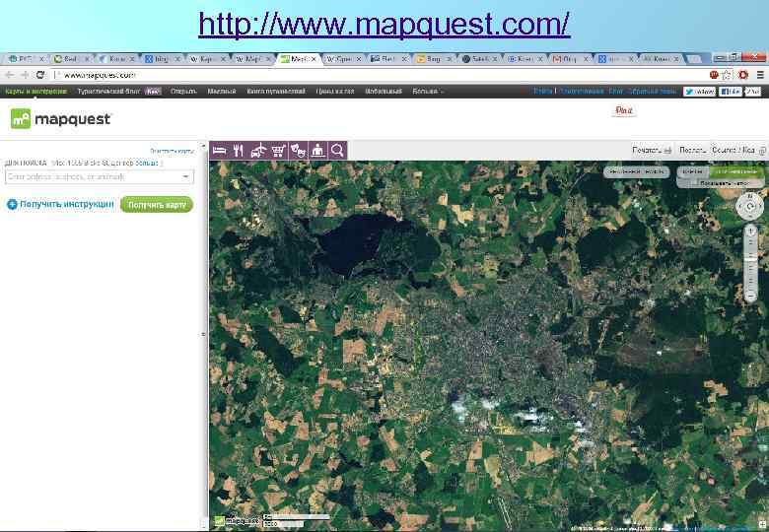The width and height of the screenshot is (769, 532).
Task: Click the browser reload icon
Action: point(40,75)
